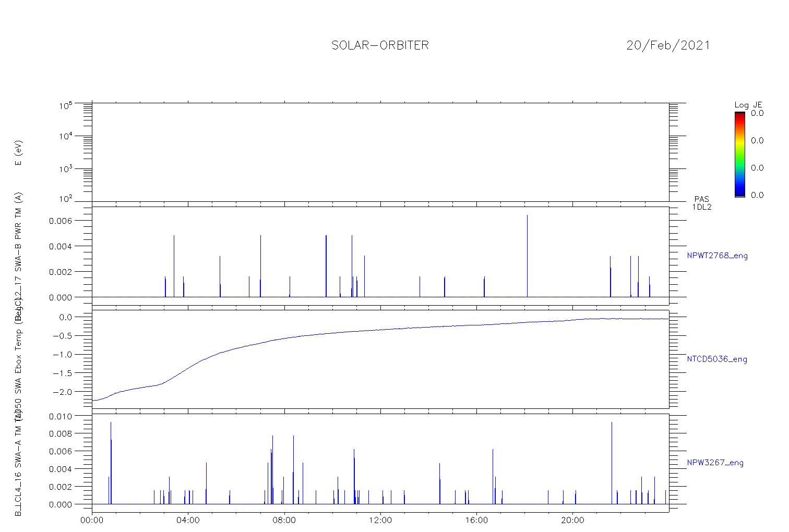The image size is (789, 532).
Task: Click the -2.0 temperature tick label
Action: tap(63, 392)
